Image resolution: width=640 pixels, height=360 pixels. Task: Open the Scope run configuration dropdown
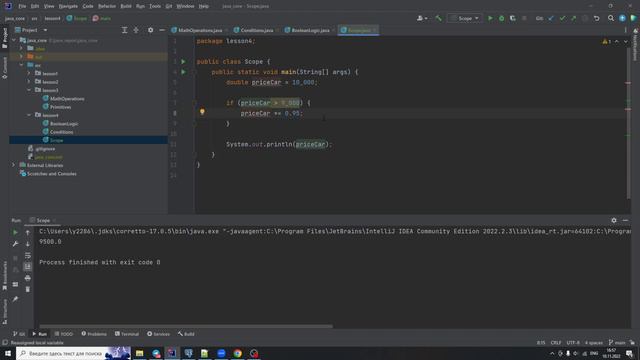(x=464, y=18)
